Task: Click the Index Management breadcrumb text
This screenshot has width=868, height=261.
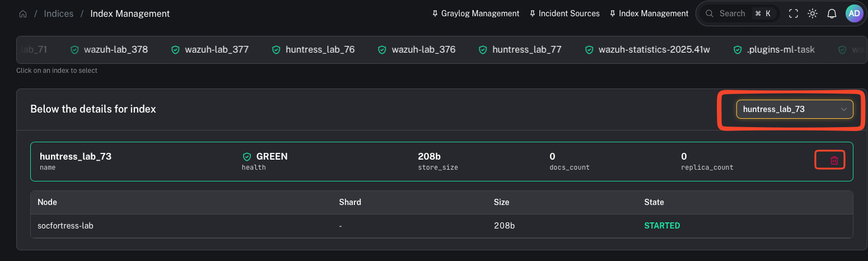Action: [130, 13]
